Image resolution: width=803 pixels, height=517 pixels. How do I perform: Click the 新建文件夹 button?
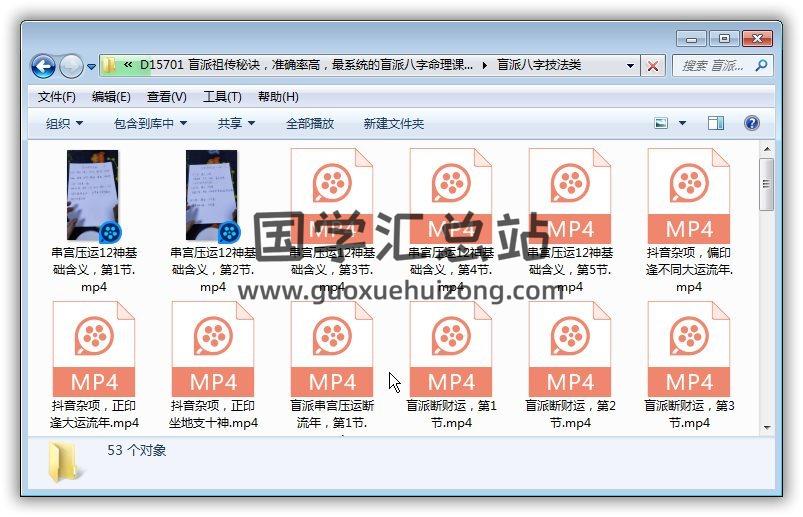(x=393, y=124)
